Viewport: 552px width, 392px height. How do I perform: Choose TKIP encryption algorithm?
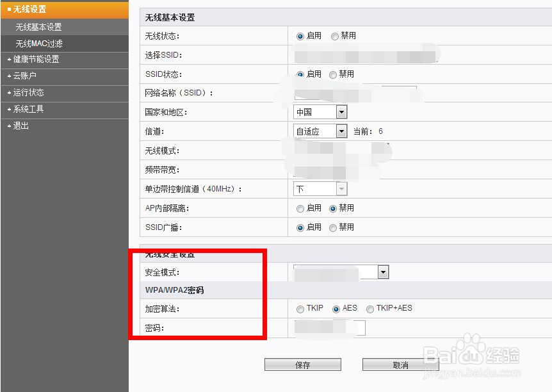300,309
